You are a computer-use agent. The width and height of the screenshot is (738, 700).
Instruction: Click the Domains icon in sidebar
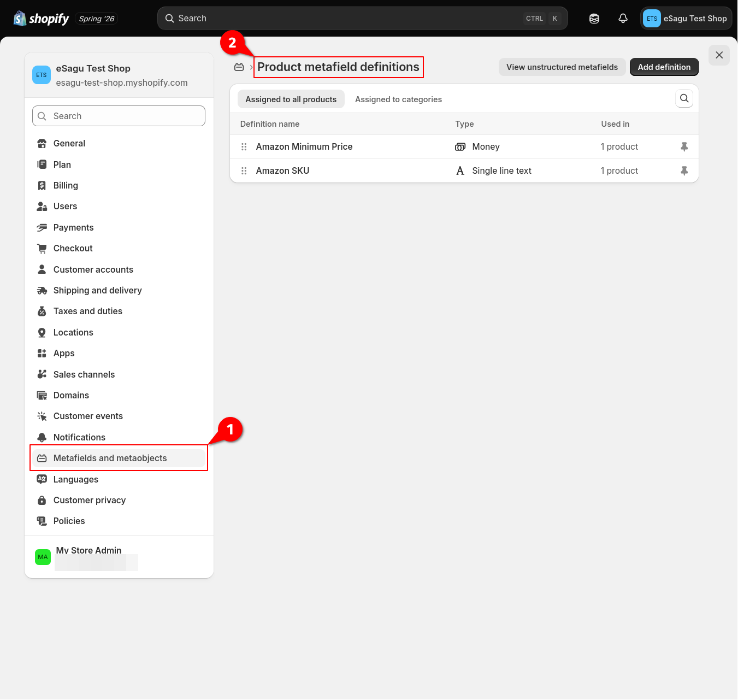click(x=42, y=396)
